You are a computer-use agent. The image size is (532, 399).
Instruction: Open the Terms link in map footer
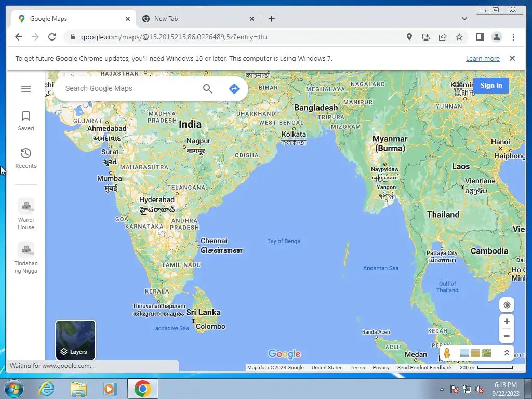point(357,367)
